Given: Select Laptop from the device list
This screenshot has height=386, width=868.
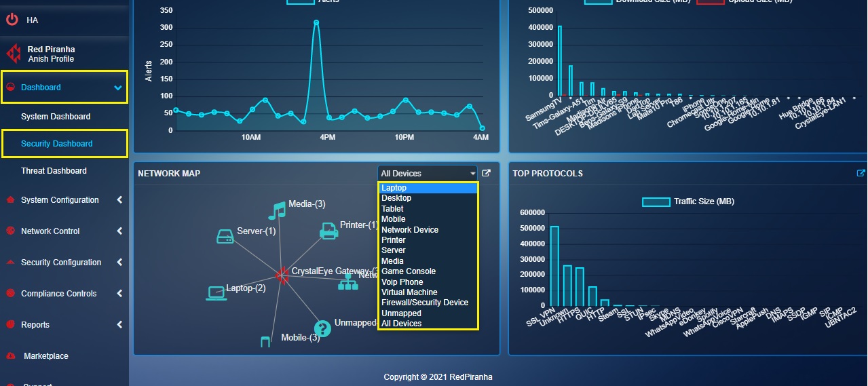Looking at the screenshot, I should [428, 188].
